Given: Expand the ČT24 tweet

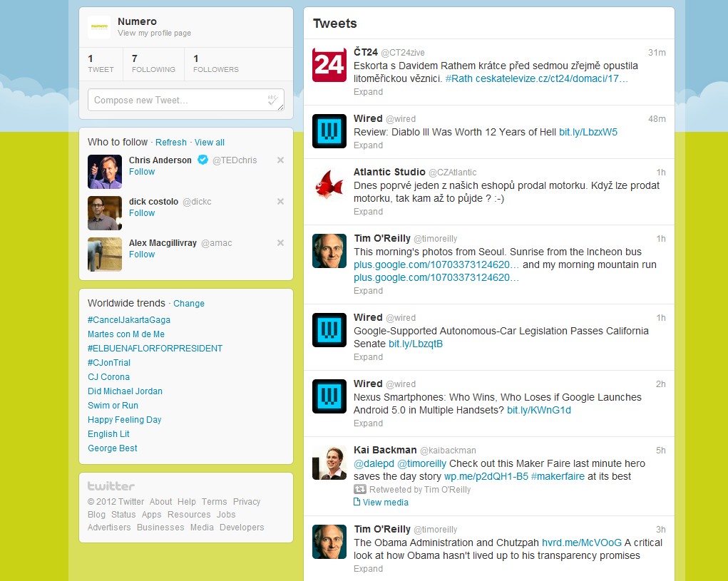Looking at the screenshot, I should (368, 92).
